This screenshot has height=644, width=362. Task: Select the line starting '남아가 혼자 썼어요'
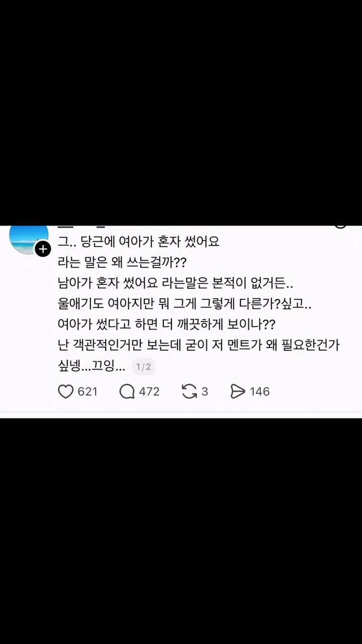coord(175,284)
